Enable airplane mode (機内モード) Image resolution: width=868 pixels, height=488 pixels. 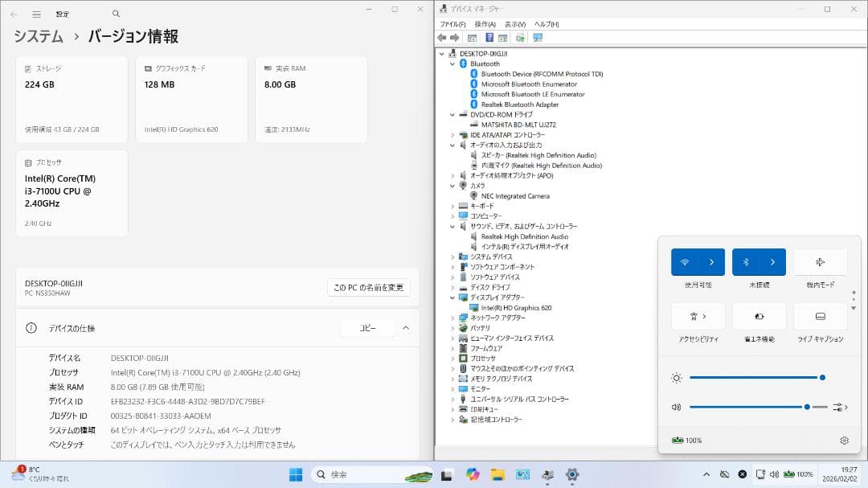click(x=820, y=262)
